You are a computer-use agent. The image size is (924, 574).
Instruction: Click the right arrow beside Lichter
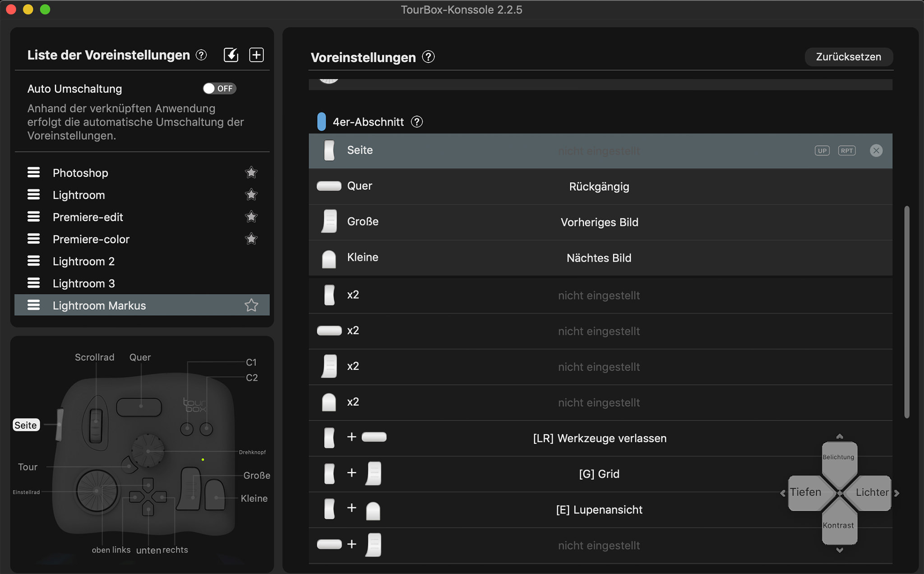897,493
